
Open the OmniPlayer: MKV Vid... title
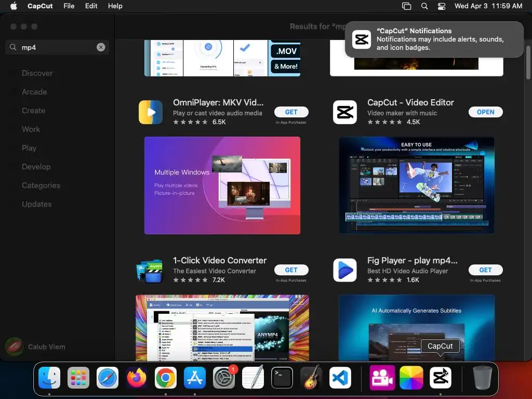pyautogui.click(x=218, y=102)
